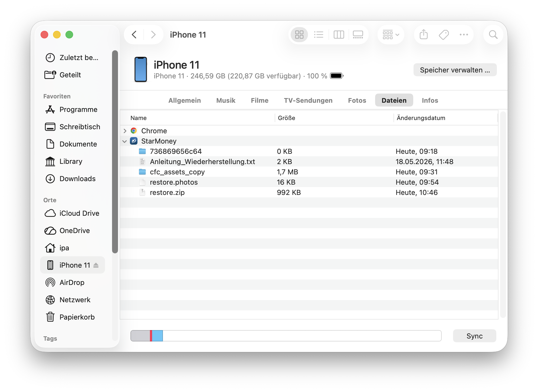Screen dimensions: 538x392
Task: Open Netzwerk in sidebar
Action: (72, 300)
